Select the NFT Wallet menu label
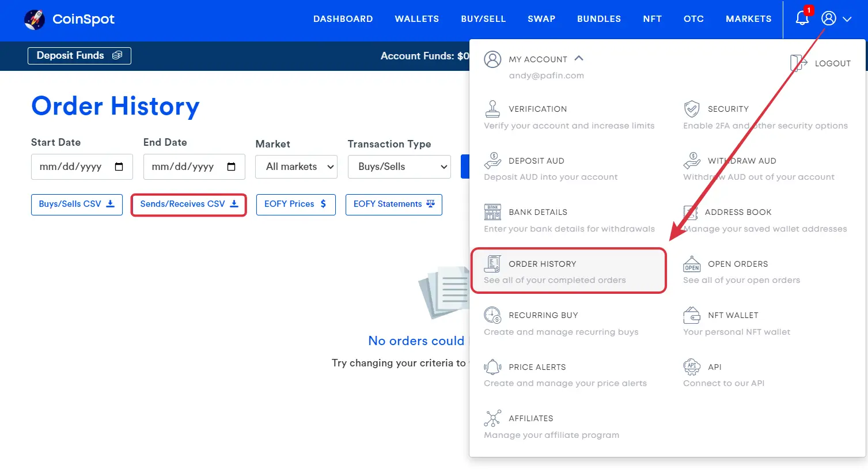 733,315
